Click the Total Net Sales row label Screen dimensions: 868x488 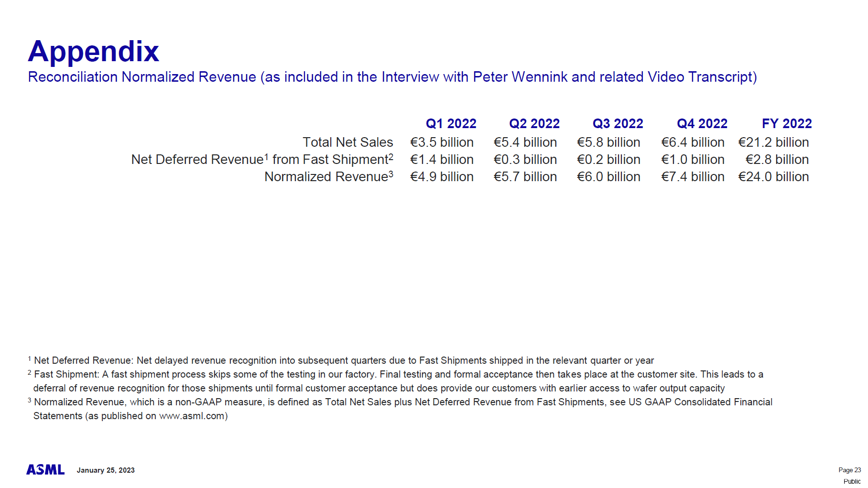click(x=348, y=142)
